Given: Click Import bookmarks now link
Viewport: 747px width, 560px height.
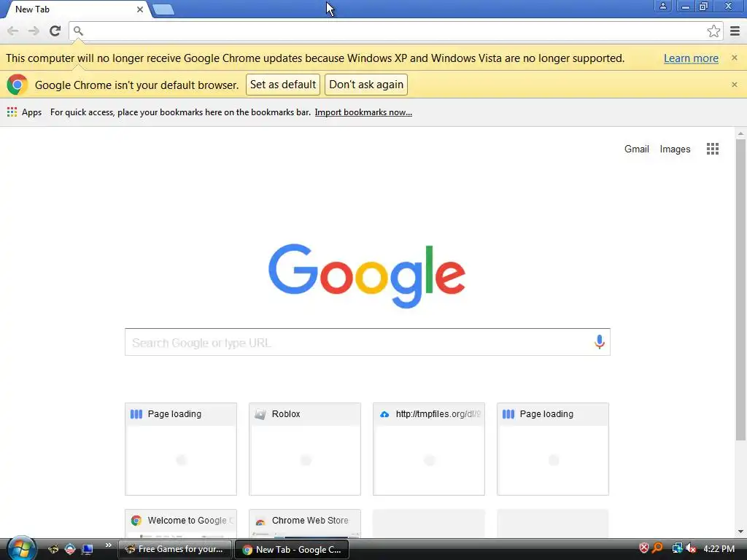Looking at the screenshot, I should tap(363, 112).
